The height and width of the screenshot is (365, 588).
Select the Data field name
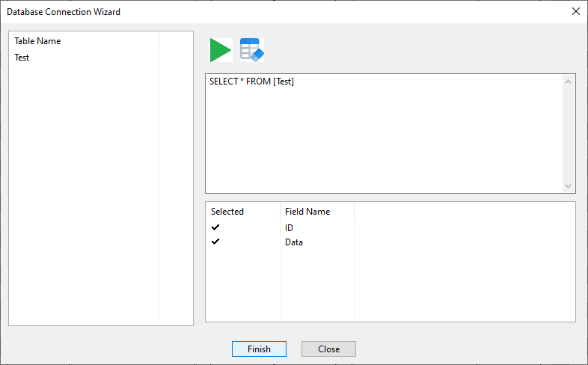click(x=294, y=242)
